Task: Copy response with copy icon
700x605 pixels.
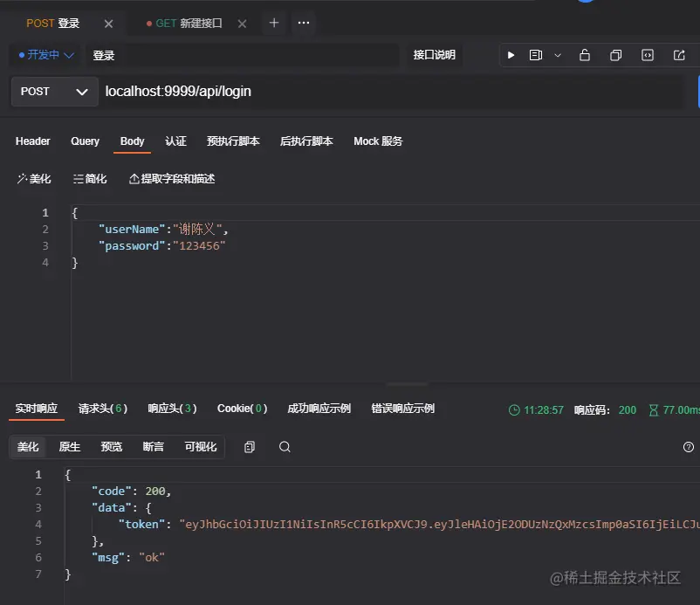Action: coord(250,446)
